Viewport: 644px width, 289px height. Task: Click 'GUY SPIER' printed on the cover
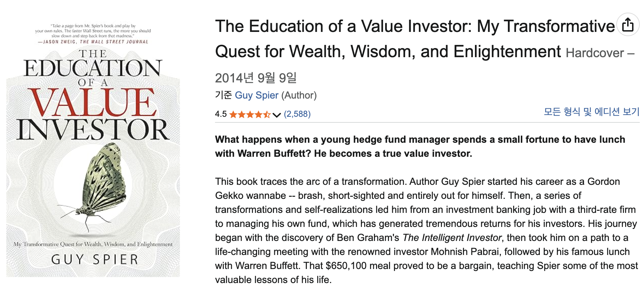click(x=95, y=260)
